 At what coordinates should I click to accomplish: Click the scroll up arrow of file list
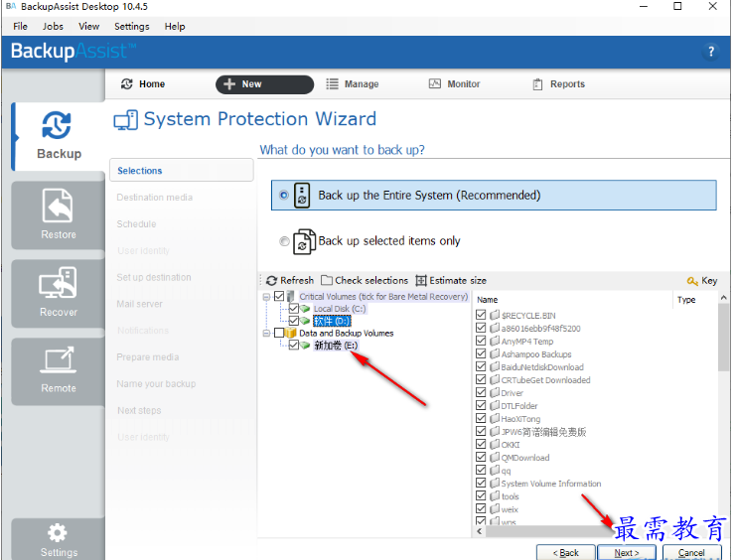[x=724, y=298]
